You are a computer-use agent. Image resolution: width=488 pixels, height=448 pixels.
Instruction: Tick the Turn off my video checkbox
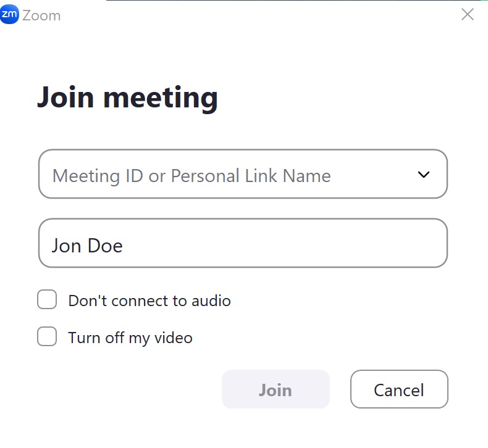tap(47, 337)
